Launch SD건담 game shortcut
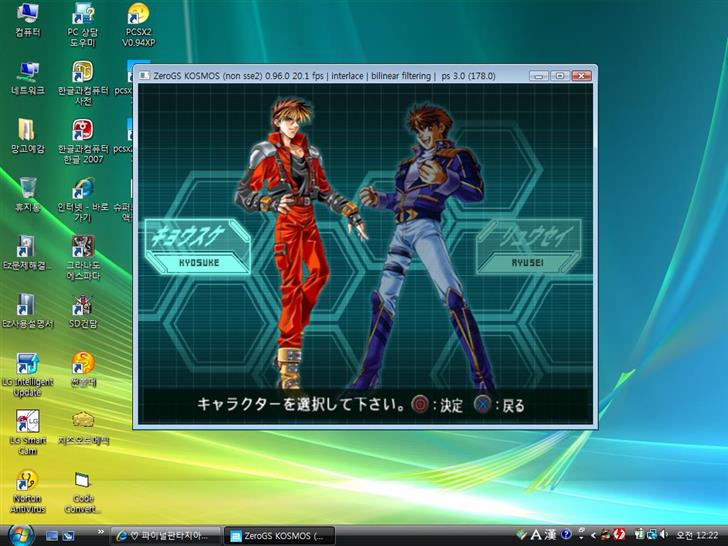Image resolution: width=728 pixels, height=546 pixels. click(83, 311)
